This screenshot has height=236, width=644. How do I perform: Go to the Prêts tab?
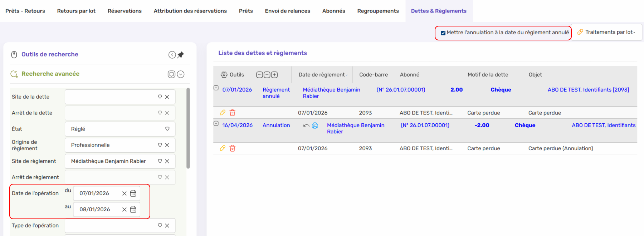(246, 11)
